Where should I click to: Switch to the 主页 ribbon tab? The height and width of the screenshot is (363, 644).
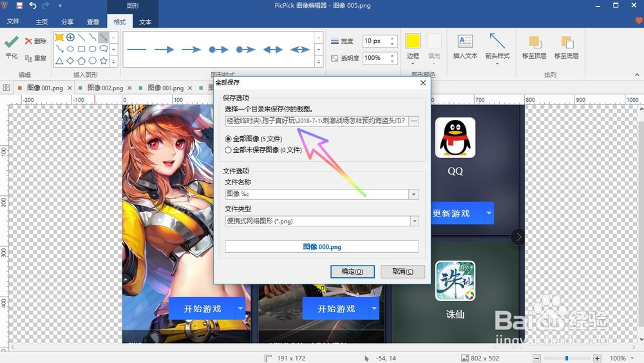(41, 22)
